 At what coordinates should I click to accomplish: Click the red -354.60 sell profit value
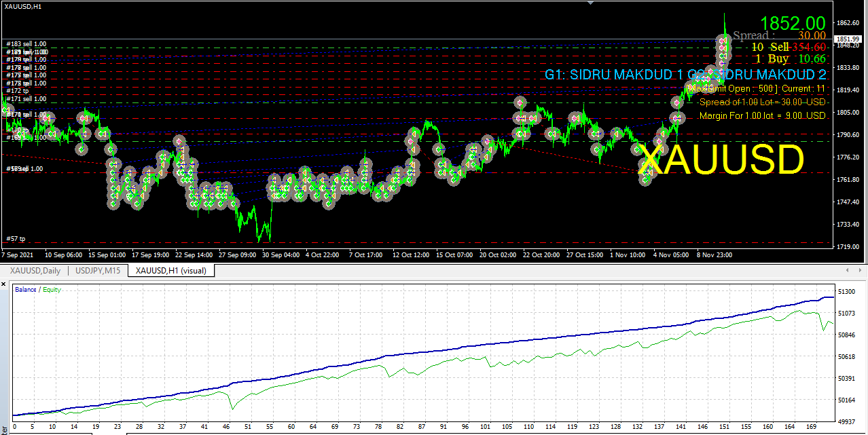[x=808, y=47]
